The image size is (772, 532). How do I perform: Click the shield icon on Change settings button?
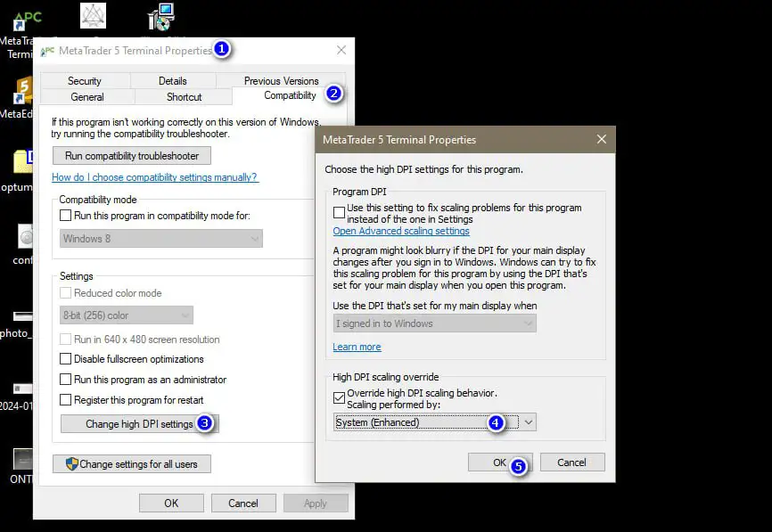click(71, 464)
